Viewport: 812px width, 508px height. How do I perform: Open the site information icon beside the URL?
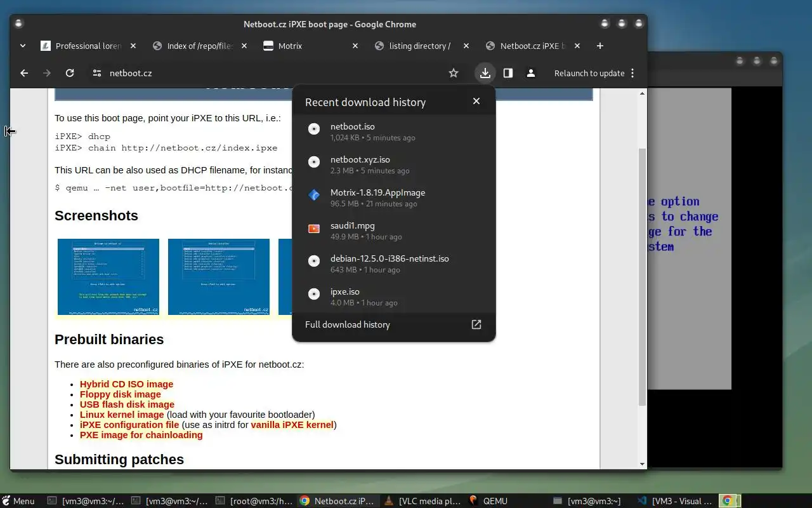click(x=96, y=73)
